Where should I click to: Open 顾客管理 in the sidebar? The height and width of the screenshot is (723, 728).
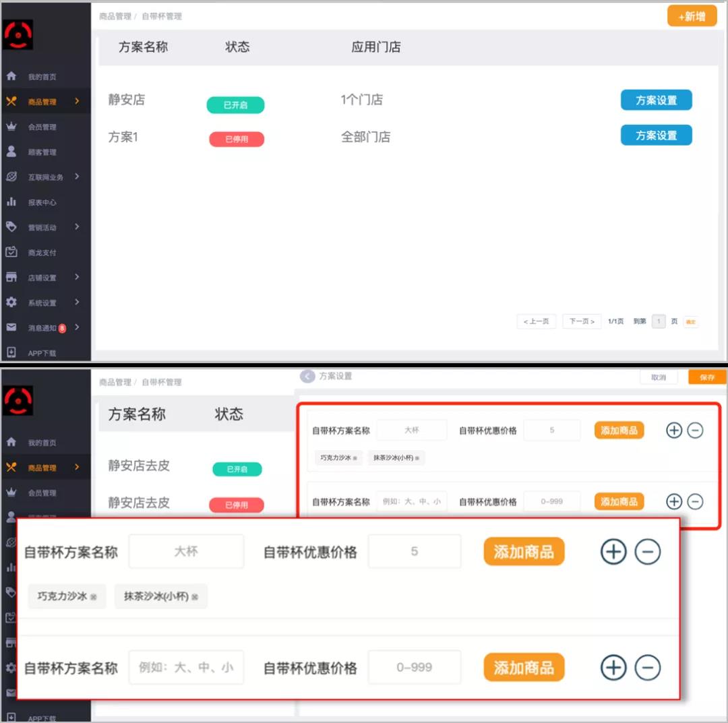(42, 152)
